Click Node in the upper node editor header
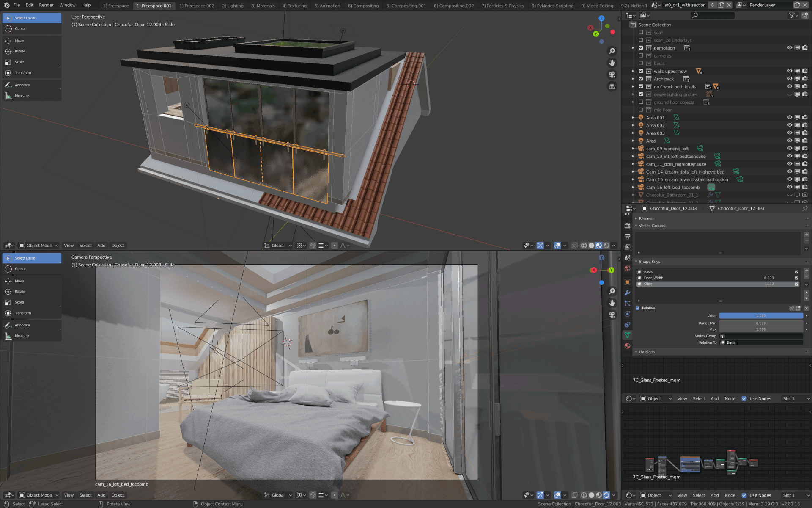This screenshot has height=508, width=812. [730, 399]
